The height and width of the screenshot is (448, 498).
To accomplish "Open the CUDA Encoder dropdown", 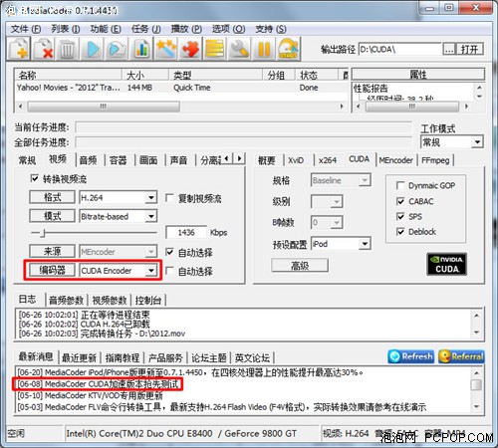I will coord(151,271).
